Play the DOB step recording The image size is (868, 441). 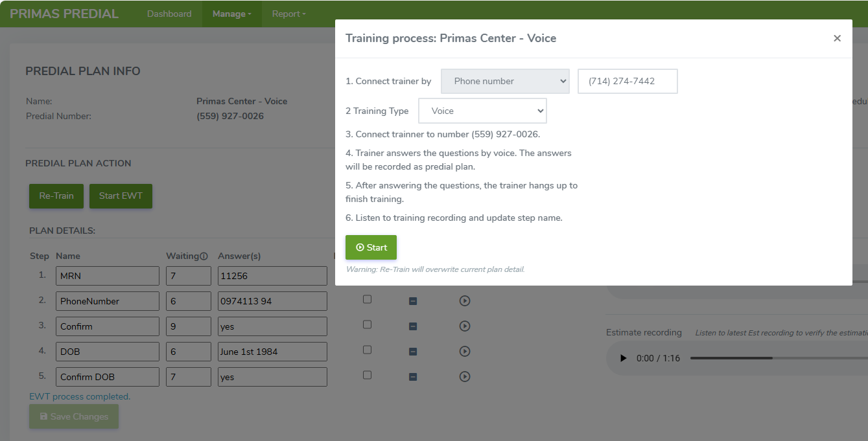tap(465, 351)
